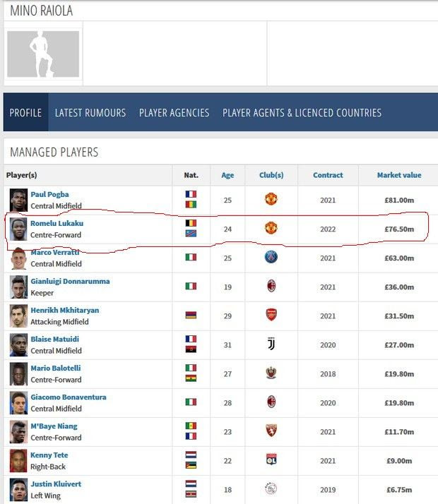
Task: Click Arsenal crest in Mkhitaryan row
Action: (x=271, y=316)
